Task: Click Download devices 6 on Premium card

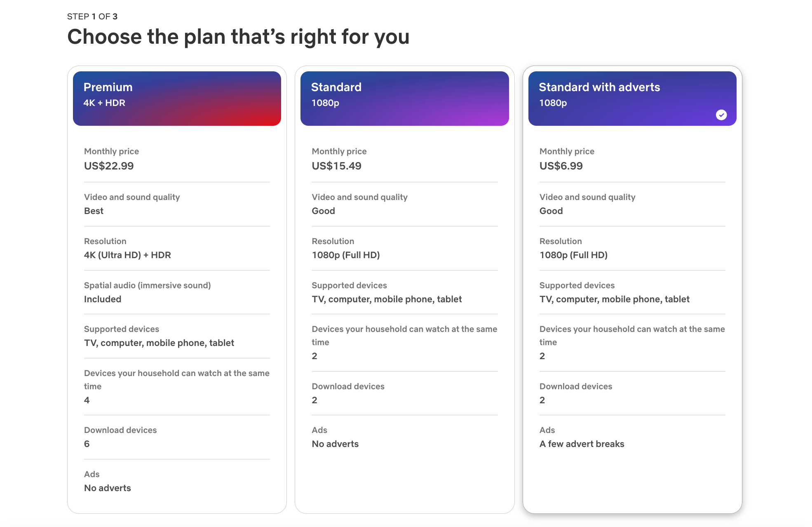Action: click(120, 437)
